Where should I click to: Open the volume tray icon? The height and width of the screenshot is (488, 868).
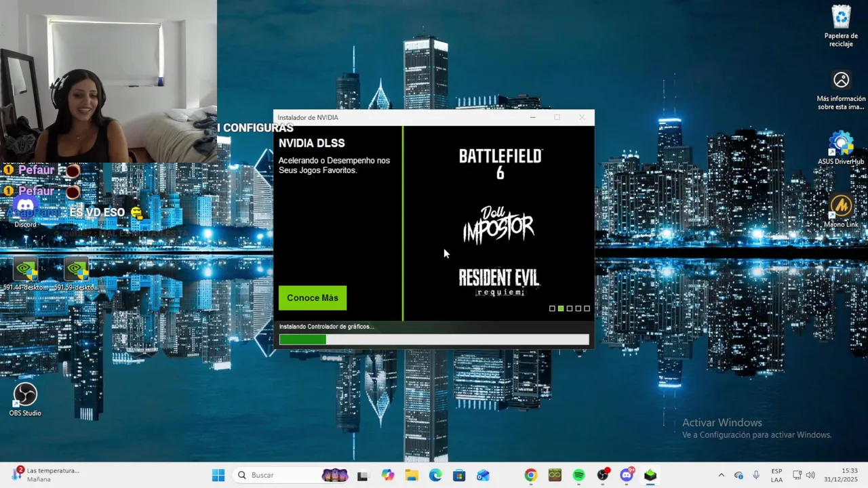pyautogui.click(x=810, y=475)
